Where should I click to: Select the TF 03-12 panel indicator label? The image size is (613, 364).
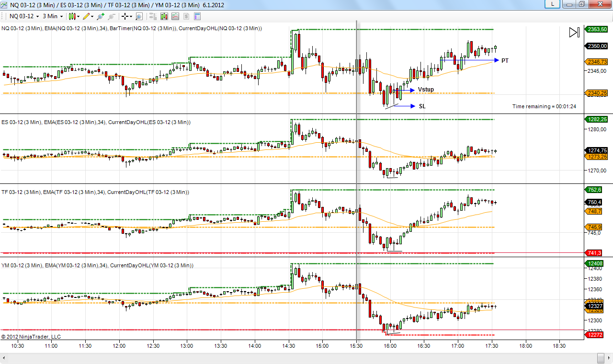coord(95,192)
